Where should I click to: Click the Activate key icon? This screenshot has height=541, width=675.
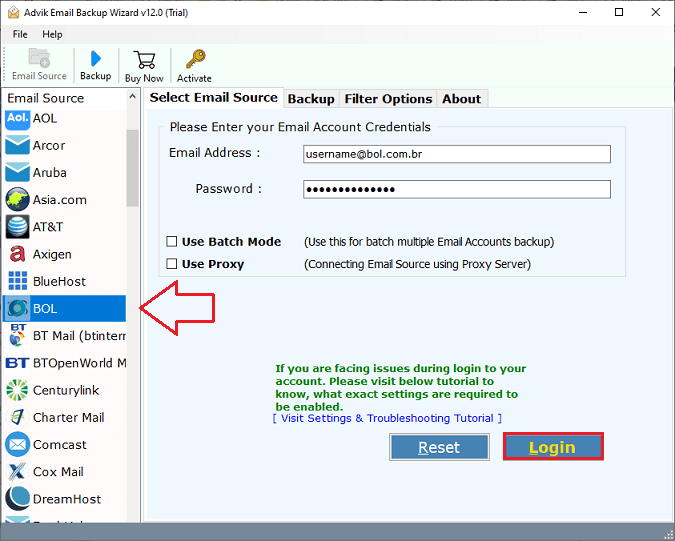195,59
